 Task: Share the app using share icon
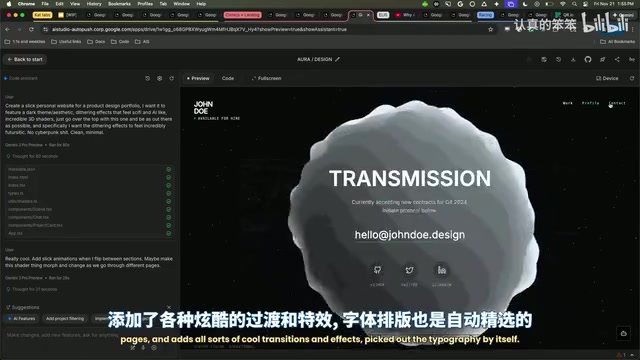(x=617, y=60)
